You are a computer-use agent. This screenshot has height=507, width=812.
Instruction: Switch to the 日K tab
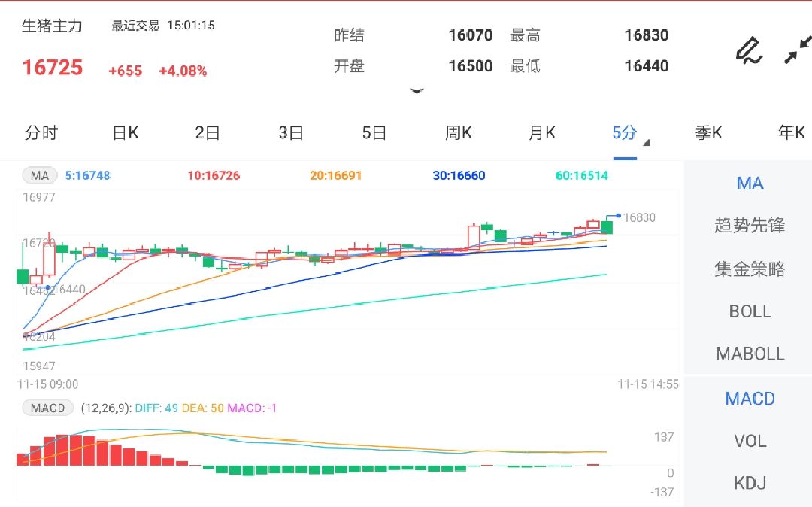tap(126, 133)
